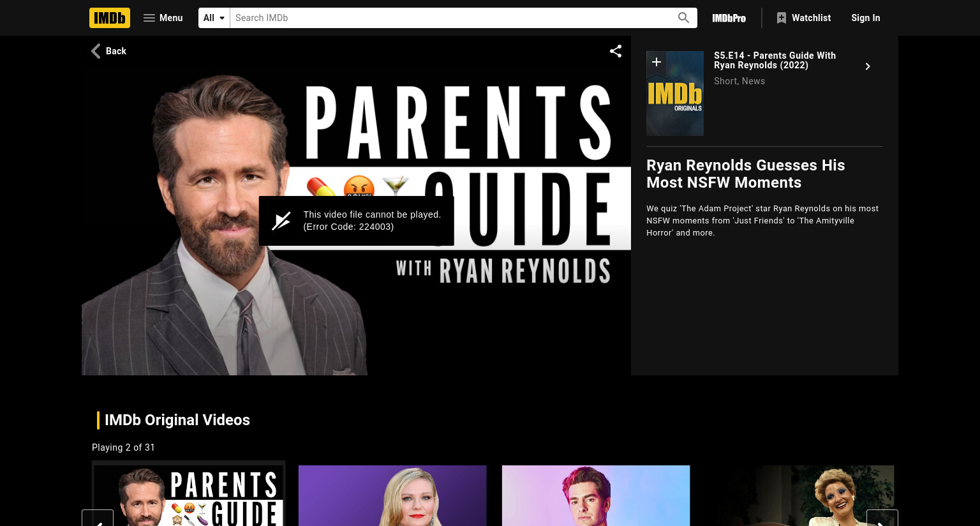Viewport: 980px width, 526px height.
Task: Click the 'Short, News' genre text
Action: pyautogui.click(x=739, y=81)
